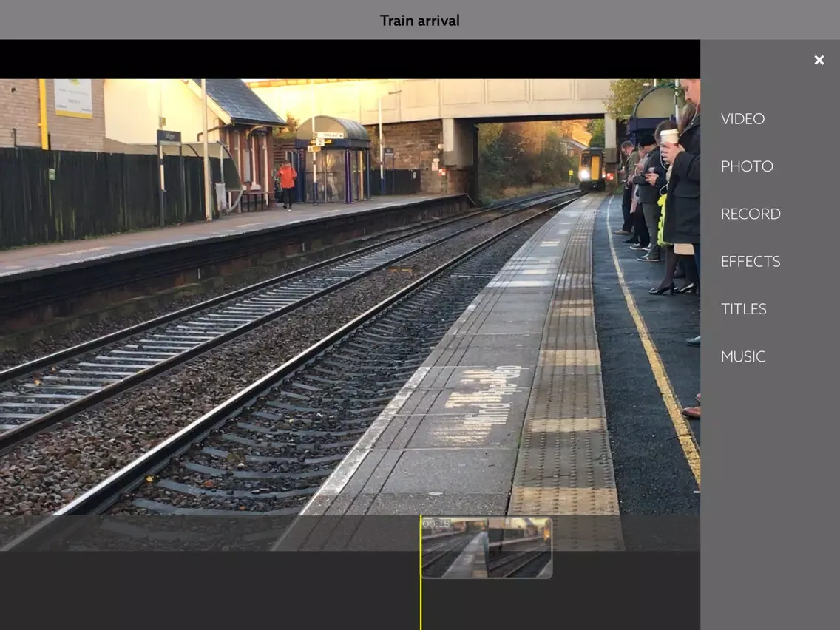Open the MUSIC option

point(743,356)
